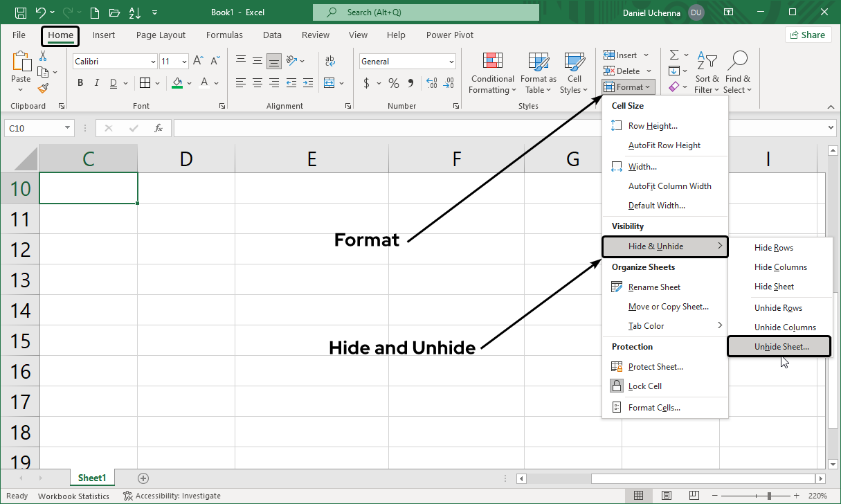Choose Format Cells at the menu bottom

click(654, 407)
